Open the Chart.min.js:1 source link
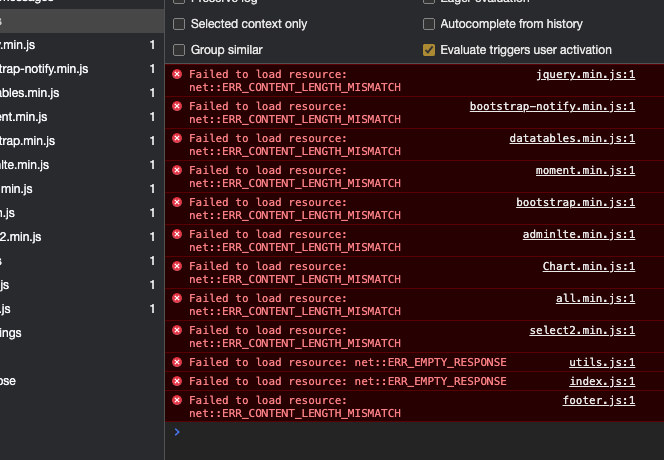 click(589, 266)
